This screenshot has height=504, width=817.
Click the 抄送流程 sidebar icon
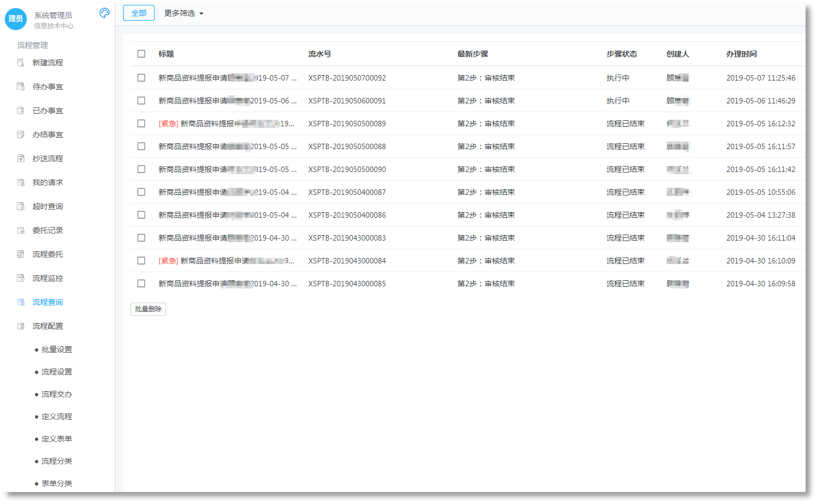(x=21, y=158)
